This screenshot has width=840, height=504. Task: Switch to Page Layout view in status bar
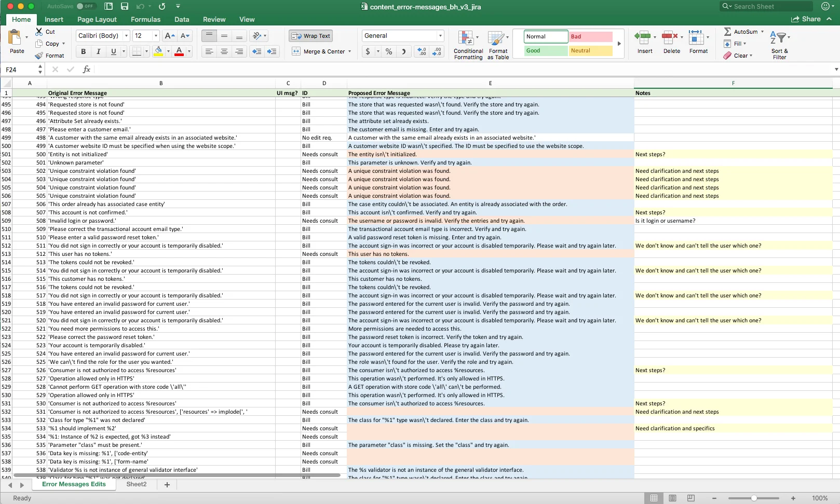pyautogui.click(x=672, y=498)
